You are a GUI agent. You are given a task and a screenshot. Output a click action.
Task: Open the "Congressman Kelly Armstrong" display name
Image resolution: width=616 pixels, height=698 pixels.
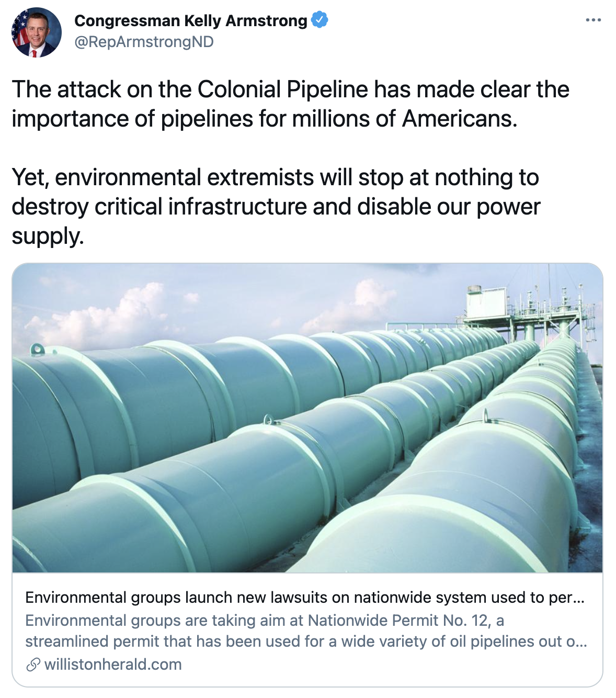[191, 20]
